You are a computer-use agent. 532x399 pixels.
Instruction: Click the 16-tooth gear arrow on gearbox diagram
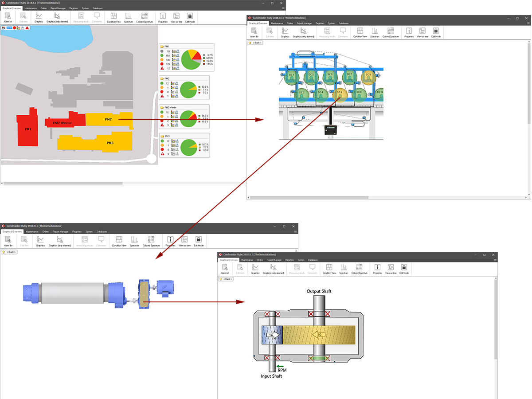[x=273, y=335]
